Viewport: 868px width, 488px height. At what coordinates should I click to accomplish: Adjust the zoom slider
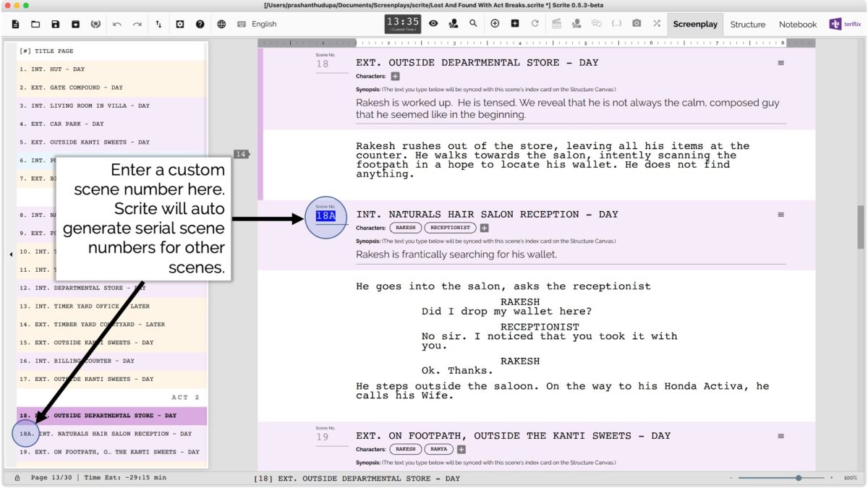[x=798, y=478]
